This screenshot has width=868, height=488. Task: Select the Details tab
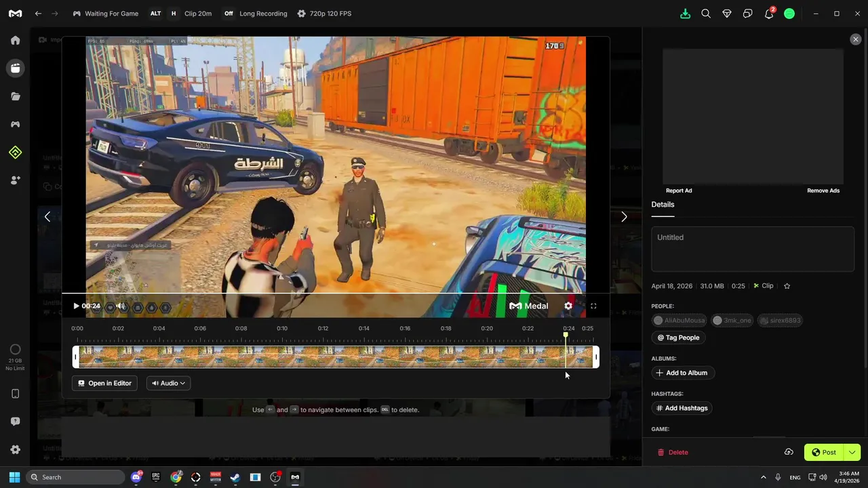[663, 205]
